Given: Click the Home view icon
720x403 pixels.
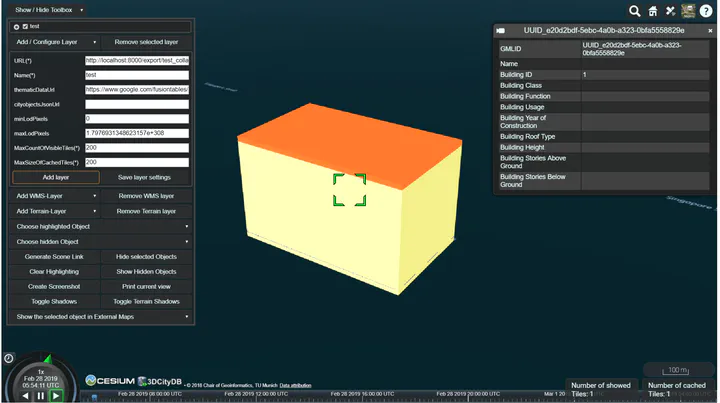Looking at the screenshot, I should pos(652,11).
